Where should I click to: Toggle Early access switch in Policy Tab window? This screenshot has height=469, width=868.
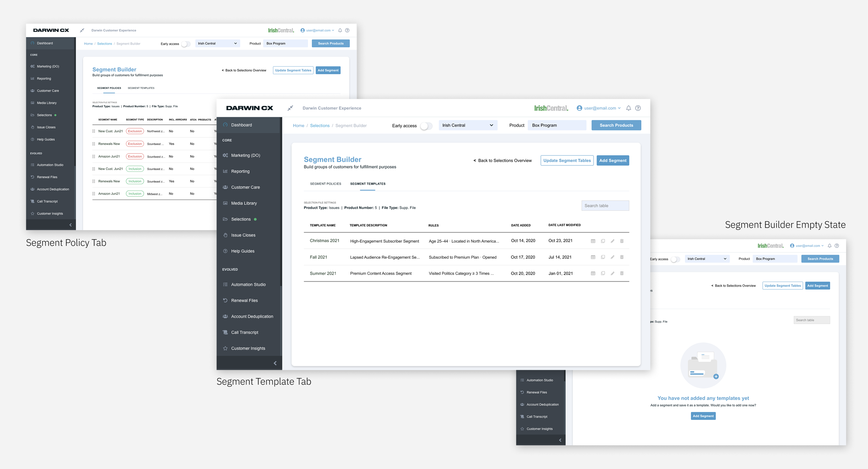pos(186,44)
